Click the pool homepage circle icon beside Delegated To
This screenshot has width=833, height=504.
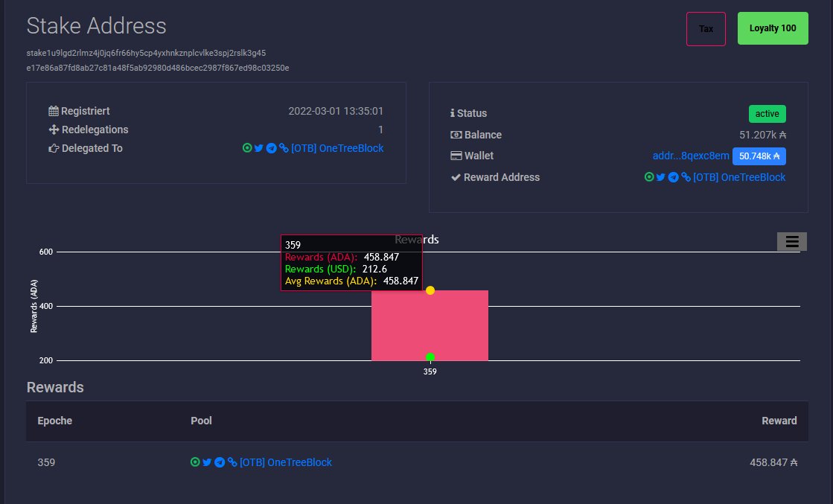(247, 148)
